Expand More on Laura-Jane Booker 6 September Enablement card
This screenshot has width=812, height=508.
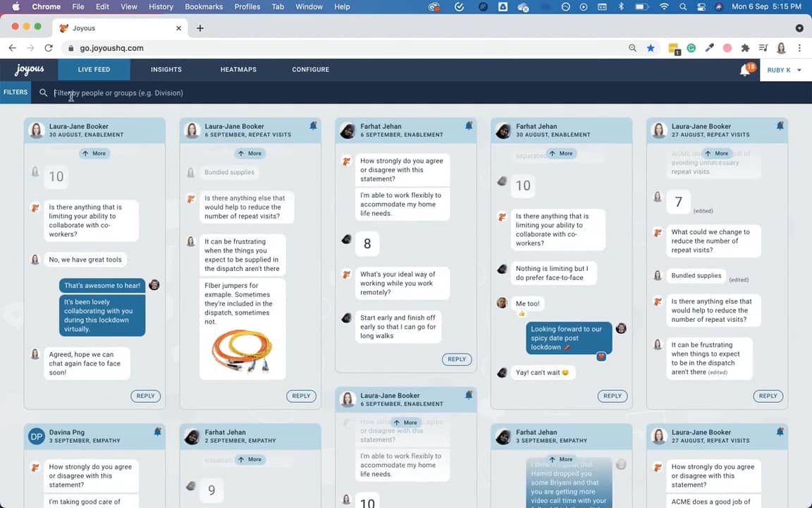(x=405, y=423)
